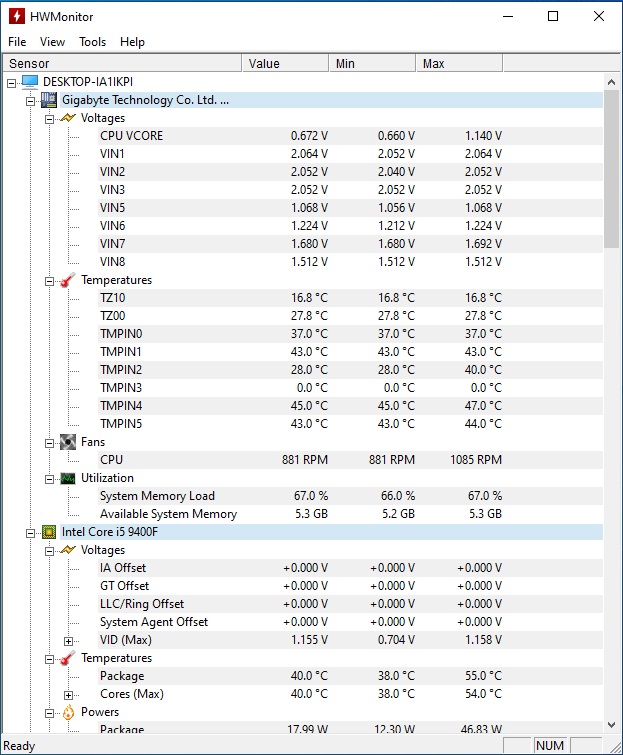
Task: Open the View menu
Action: click(x=52, y=42)
